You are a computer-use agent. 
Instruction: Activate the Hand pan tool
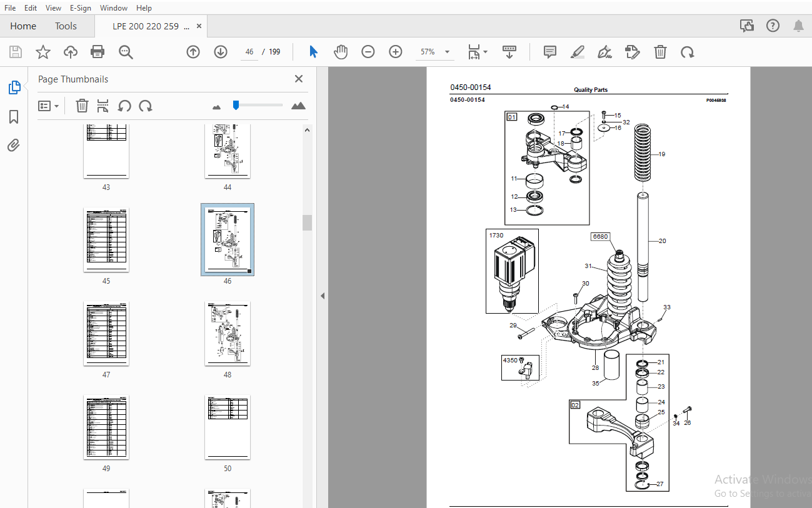[x=341, y=52]
